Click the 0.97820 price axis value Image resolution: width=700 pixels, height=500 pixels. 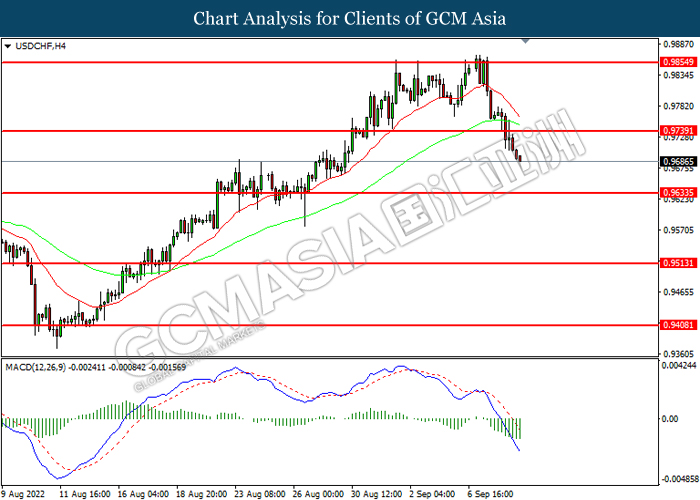(679, 106)
